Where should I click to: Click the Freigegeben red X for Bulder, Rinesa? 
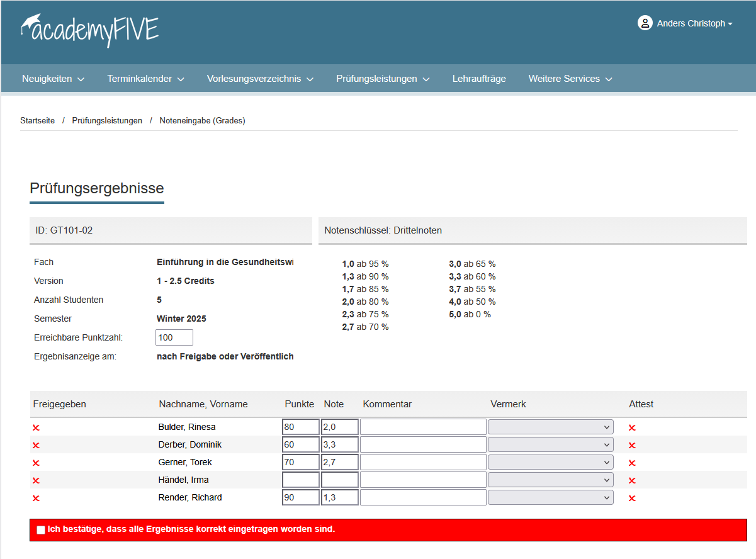click(x=36, y=428)
